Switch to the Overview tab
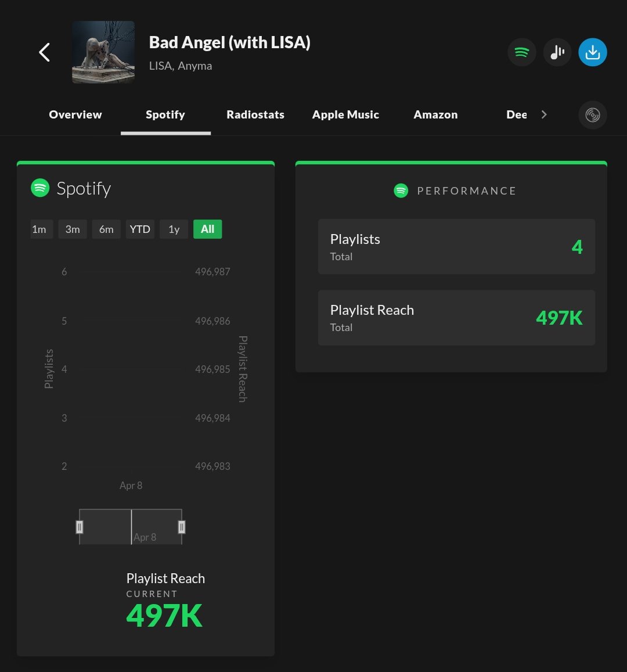627x672 pixels. [x=75, y=114]
